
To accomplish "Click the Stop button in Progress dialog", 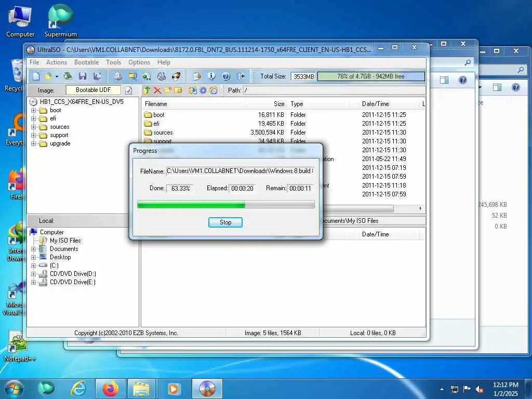I will pos(225,222).
